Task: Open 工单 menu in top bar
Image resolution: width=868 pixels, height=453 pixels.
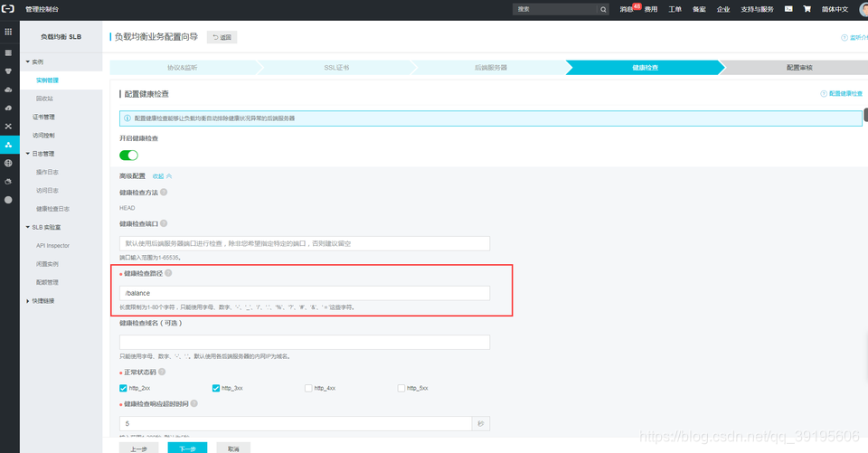Action: pyautogui.click(x=675, y=9)
